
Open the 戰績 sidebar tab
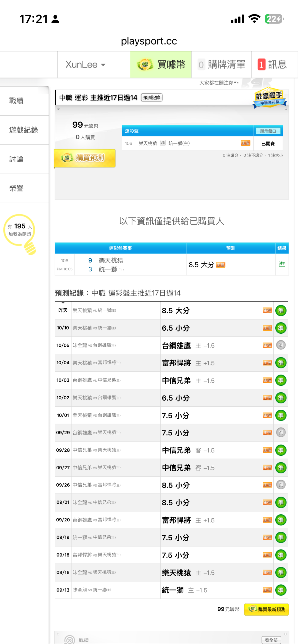pyautogui.click(x=17, y=101)
